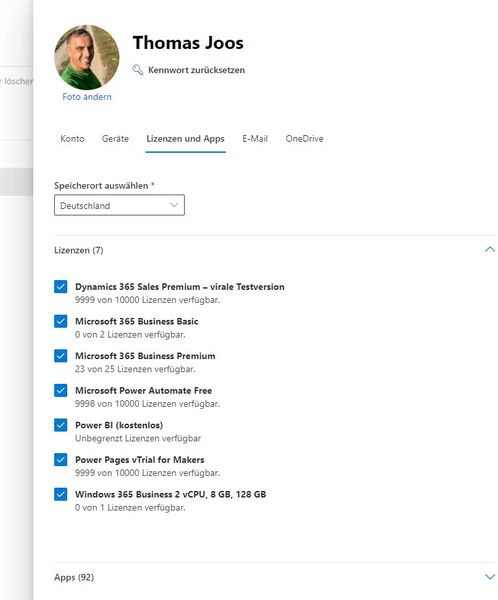Disable Microsoft Power Automate Free license
498x600 pixels.
coord(60,390)
